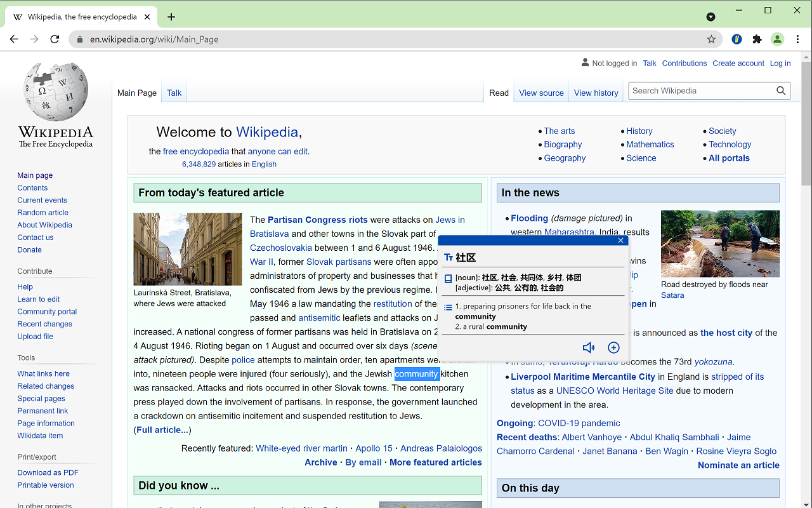The image size is (812, 508).
Task: Select the Main Page tab
Action: pyautogui.click(x=137, y=93)
